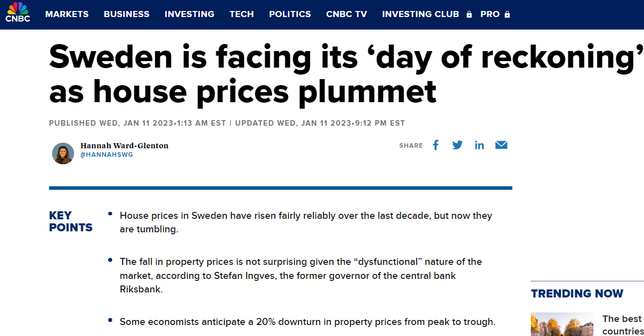
Task: Share article on LinkedIn
Action: [479, 145]
